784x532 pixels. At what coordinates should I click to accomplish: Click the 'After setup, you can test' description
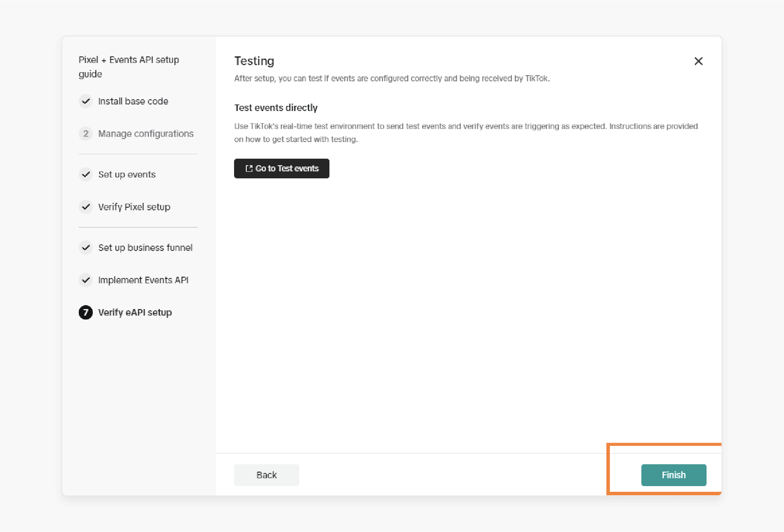(x=392, y=79)
